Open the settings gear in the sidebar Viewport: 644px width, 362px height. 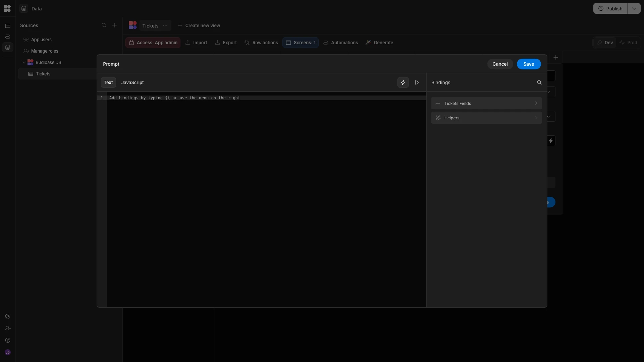tap(8, 316)
